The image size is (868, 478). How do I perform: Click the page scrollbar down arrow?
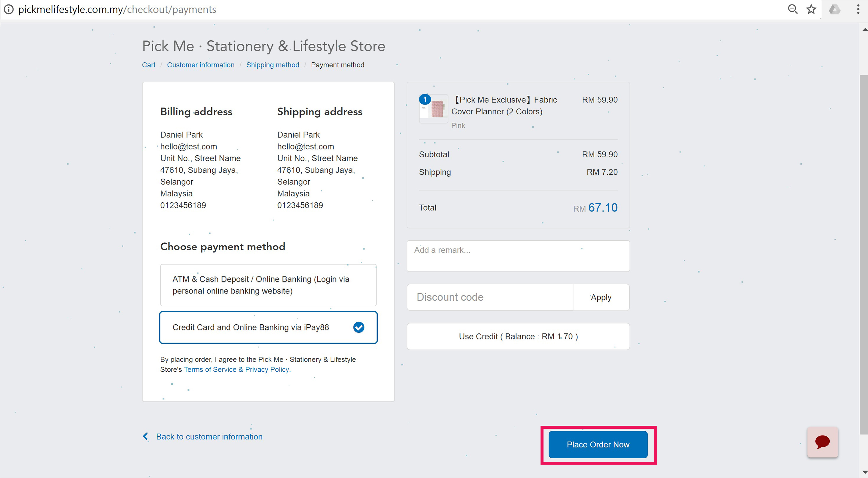864,472
